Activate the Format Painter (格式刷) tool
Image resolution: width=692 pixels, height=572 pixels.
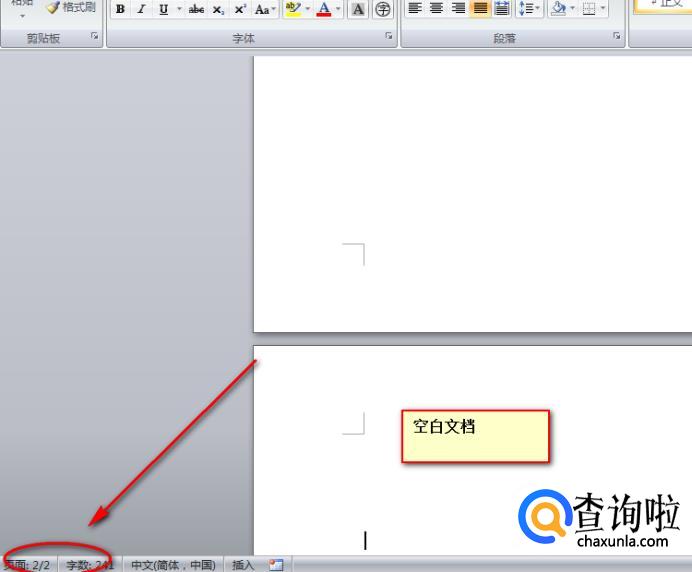(x=71, y=8)
